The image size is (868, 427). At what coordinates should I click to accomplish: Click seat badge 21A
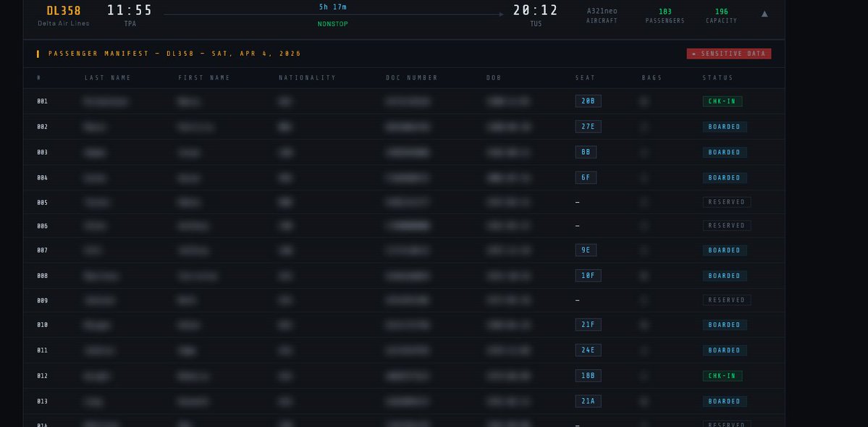(588, 401)
